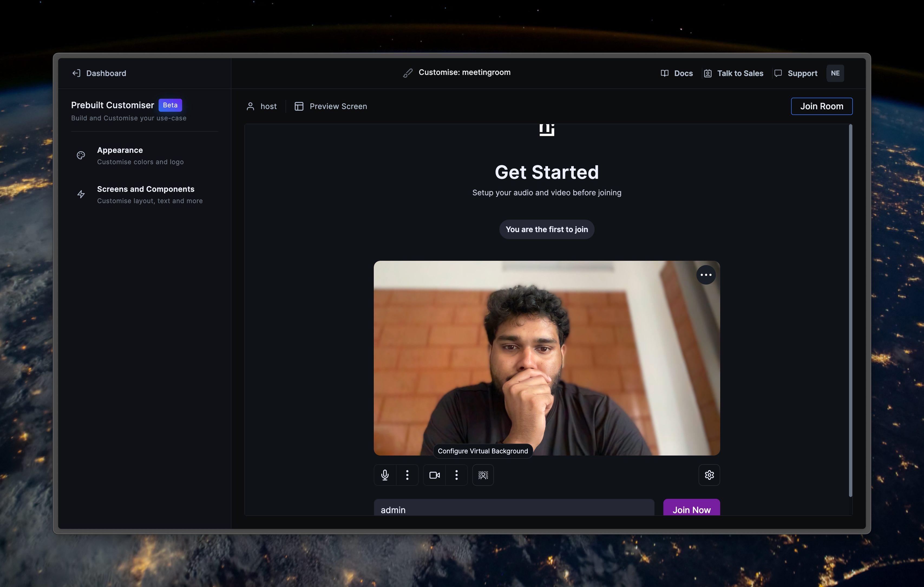Click the Beta badge

170,105
